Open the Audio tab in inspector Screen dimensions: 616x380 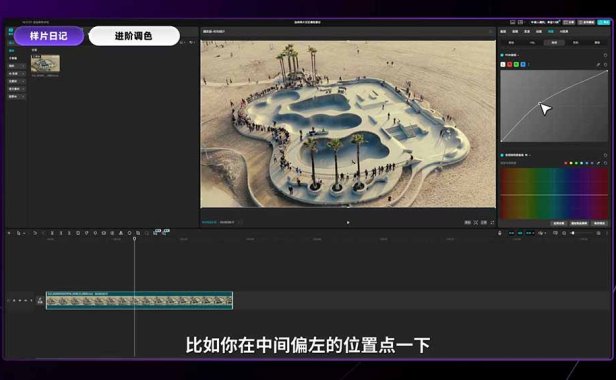click(x=515, y=31)
